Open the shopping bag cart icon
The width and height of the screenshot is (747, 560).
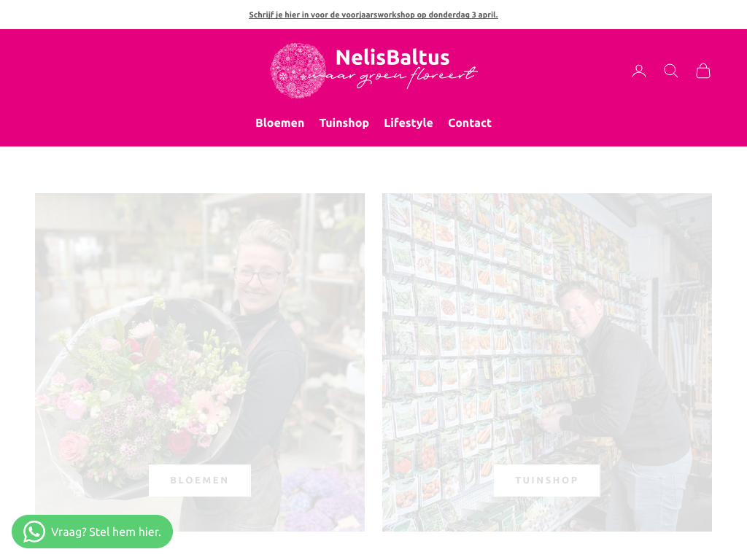[703, 71]
